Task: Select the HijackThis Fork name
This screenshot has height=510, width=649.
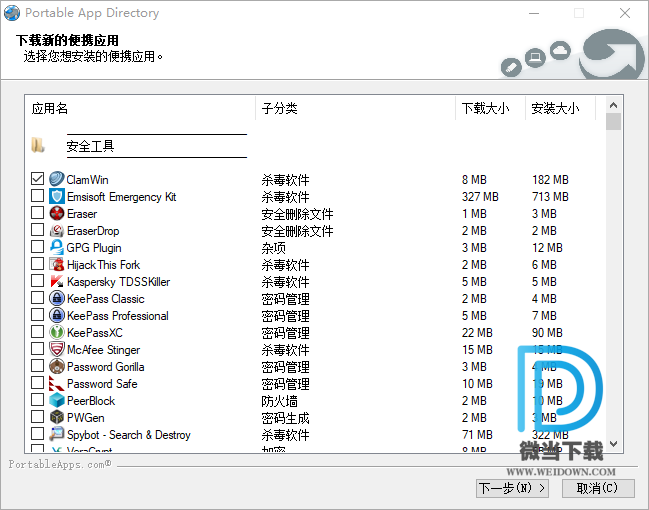Action: [103, 265]
